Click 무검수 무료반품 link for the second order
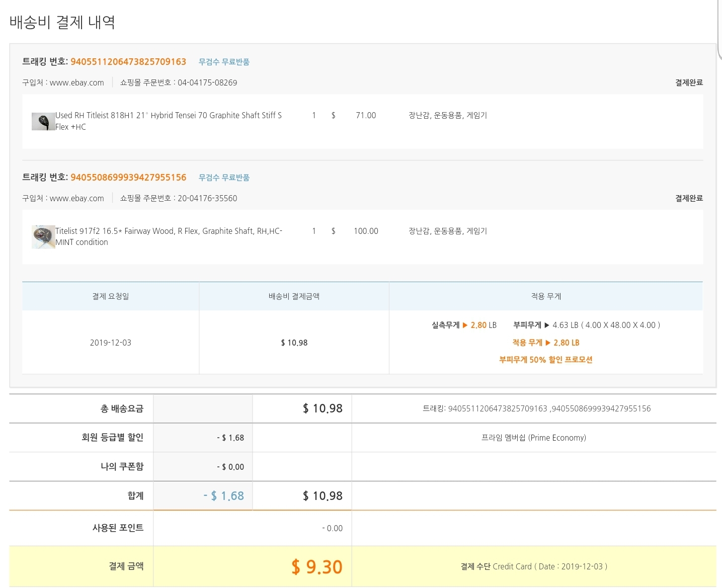Viewport: 722px width, 588px height. pos(224,178)
